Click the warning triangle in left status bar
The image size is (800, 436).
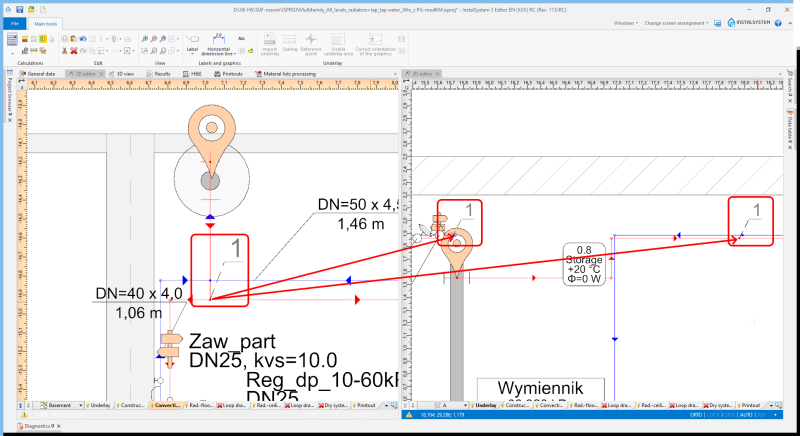click(24, 415)
